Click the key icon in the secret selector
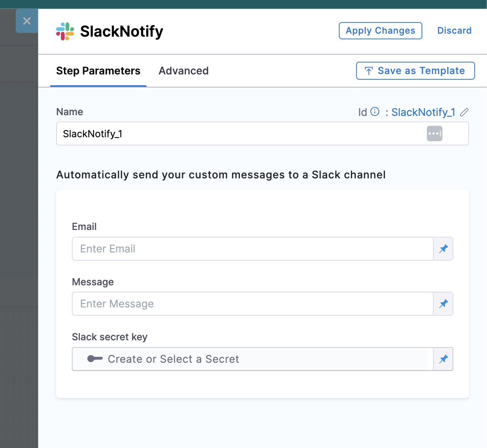The image size is (487, 448). pyautogui.click(x=95, y=359)
